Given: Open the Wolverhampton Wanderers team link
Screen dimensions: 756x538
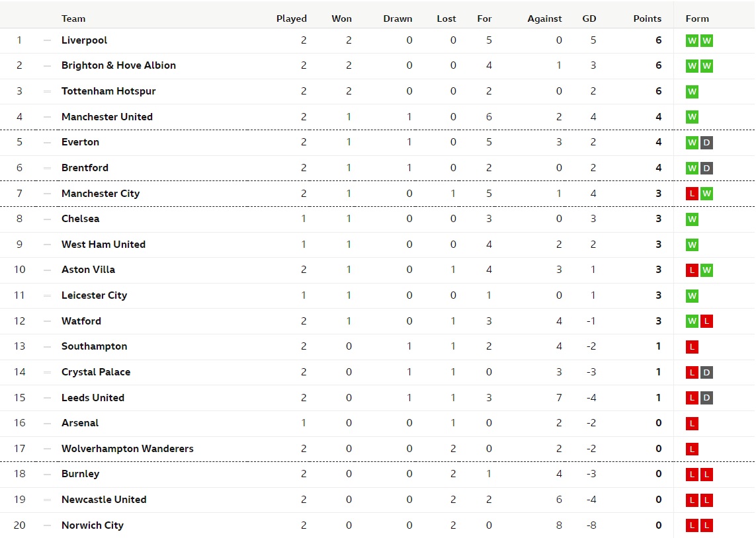Looking at the screenshot, I should click(127, 449).
